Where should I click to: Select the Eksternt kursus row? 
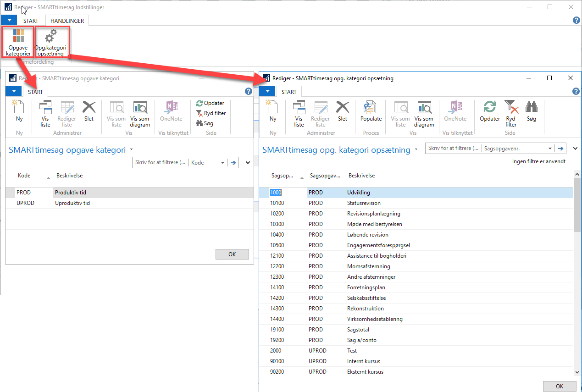(x=416, y=372)
